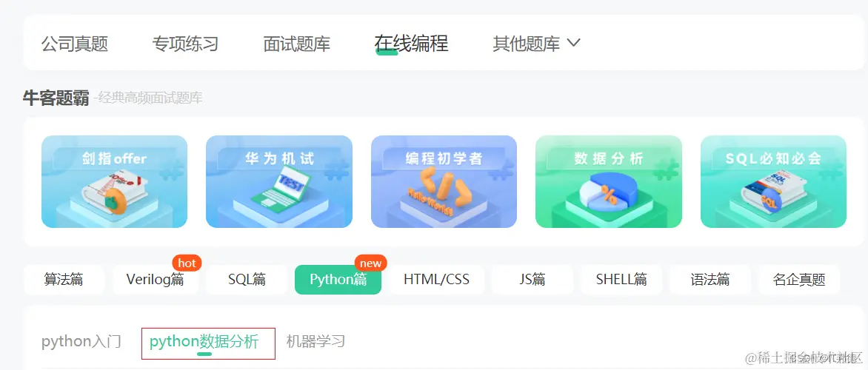Click the hot badge on Verilog篇
The width and height of the screenshot is (868, 370).
point(187,263)
